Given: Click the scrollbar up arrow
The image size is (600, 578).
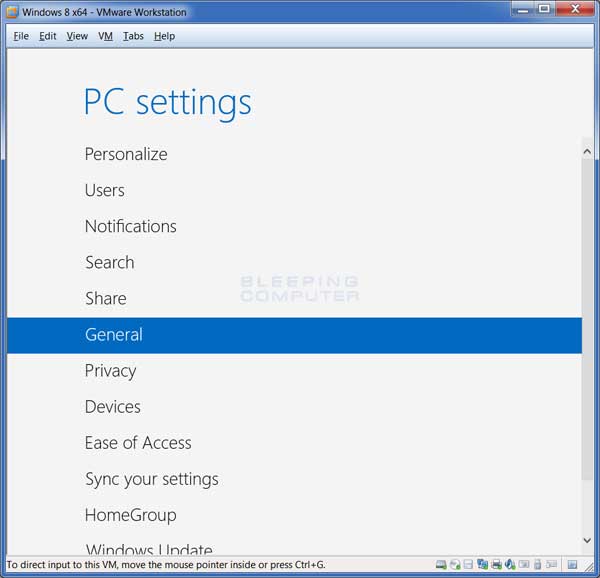Looking at the screenshot, I should 587,151.
